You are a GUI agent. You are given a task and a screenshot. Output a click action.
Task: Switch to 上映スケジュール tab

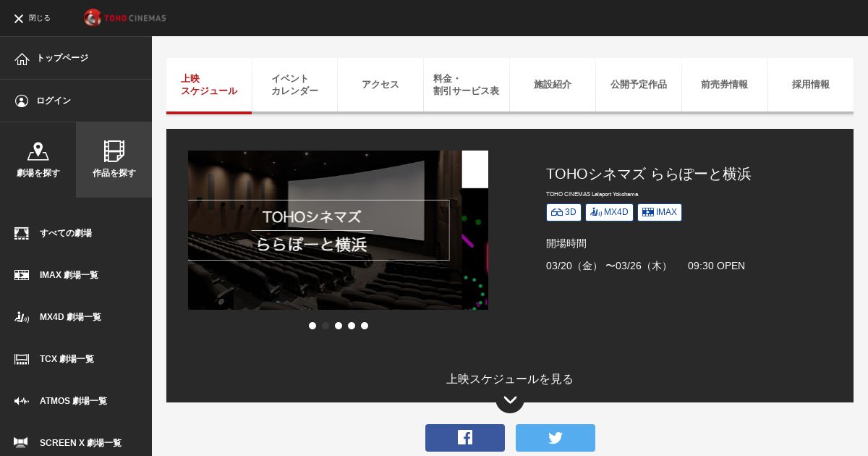pos(209,85)
